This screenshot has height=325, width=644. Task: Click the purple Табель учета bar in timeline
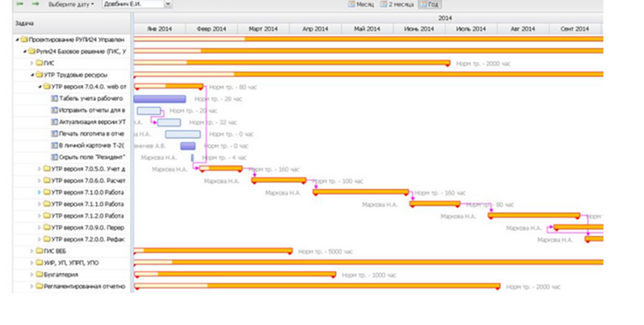pos(160,99)
